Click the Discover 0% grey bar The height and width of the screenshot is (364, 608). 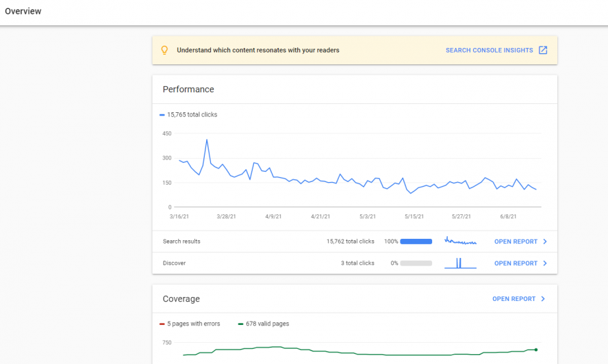[x=416, y=263]
